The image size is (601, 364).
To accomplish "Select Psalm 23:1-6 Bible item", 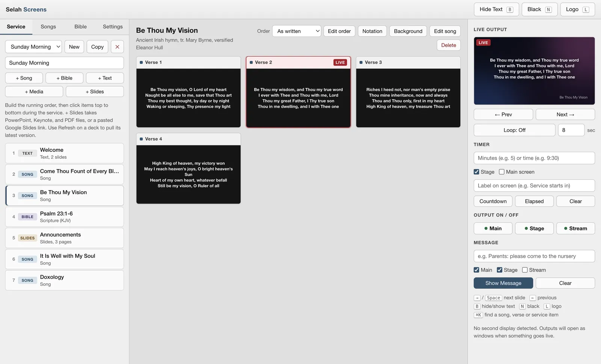I will pyautogui.click(x=65, y=217).
